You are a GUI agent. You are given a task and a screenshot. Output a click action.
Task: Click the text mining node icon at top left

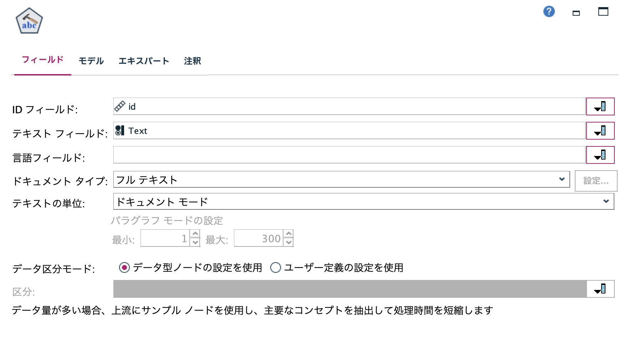tap(29, 20)
